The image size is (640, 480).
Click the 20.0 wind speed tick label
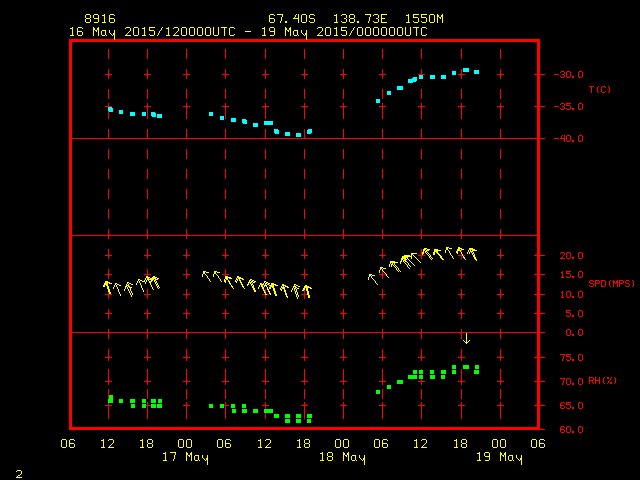[566, 256]
